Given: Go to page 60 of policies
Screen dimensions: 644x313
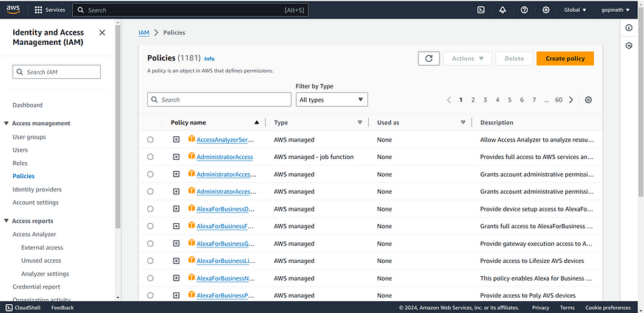Looking at the screenshot, I should click(559, 100).
